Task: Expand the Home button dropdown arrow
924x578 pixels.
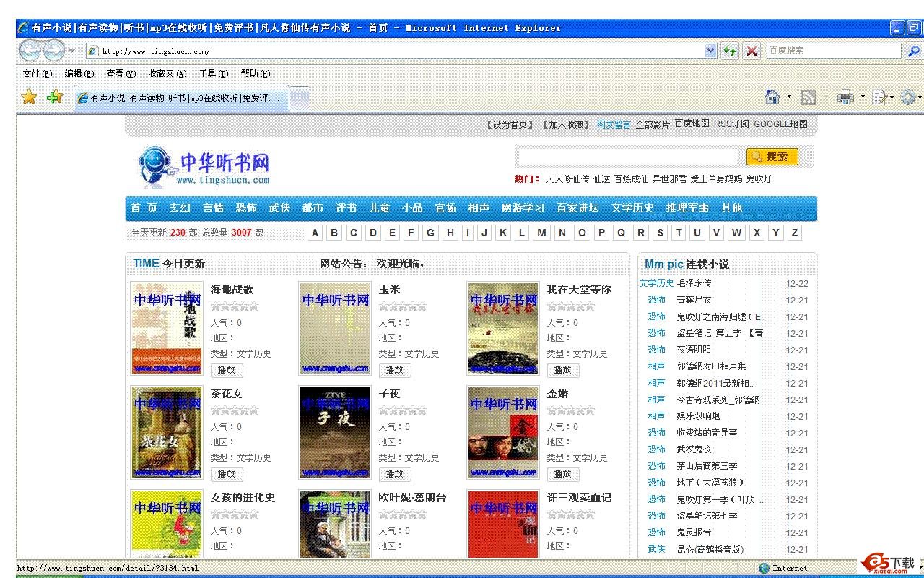Action: click(x=789, y=98)
